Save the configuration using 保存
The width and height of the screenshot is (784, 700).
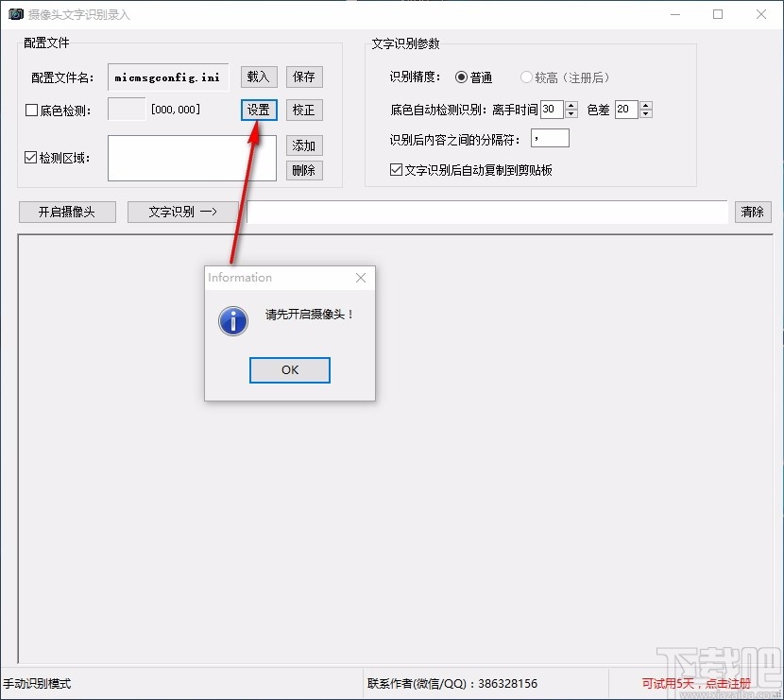pyautogui.click(x=304, y=77)
